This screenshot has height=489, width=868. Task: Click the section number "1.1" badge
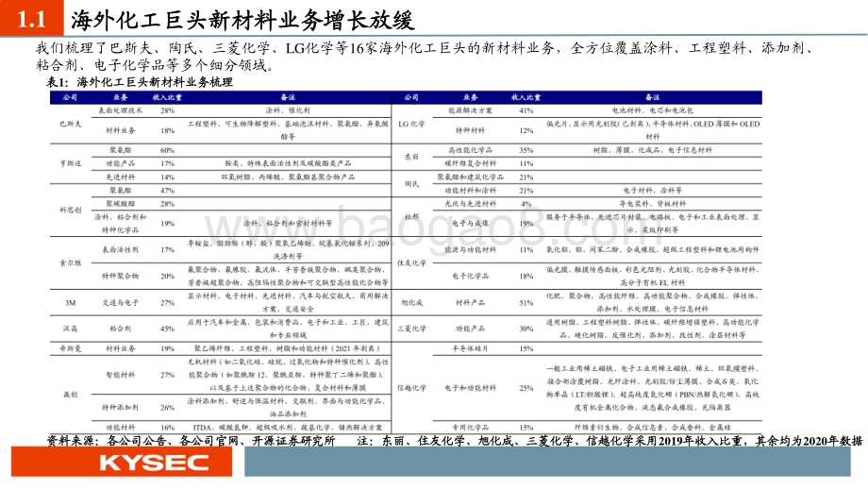tap(31, 20)
